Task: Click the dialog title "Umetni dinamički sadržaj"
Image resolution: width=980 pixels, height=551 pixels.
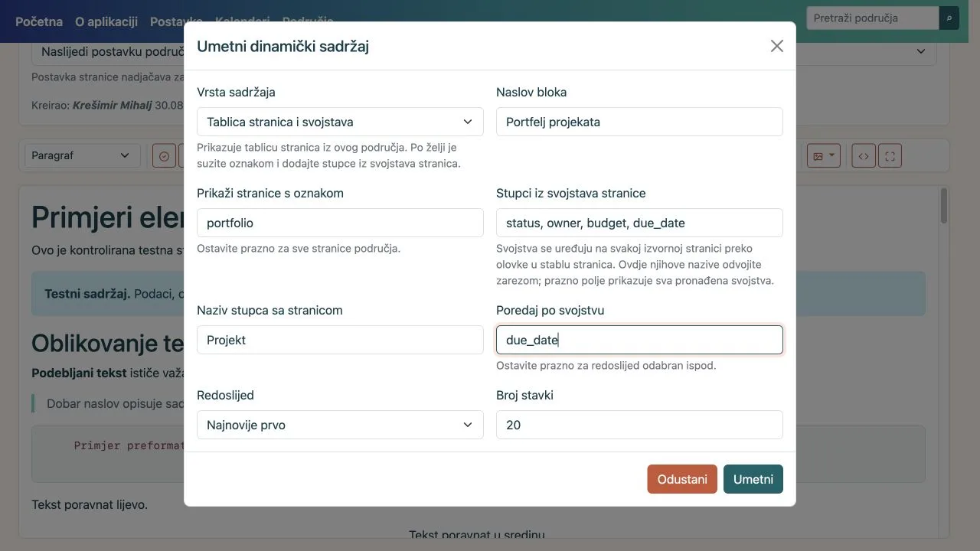Action: coord(283,46)
